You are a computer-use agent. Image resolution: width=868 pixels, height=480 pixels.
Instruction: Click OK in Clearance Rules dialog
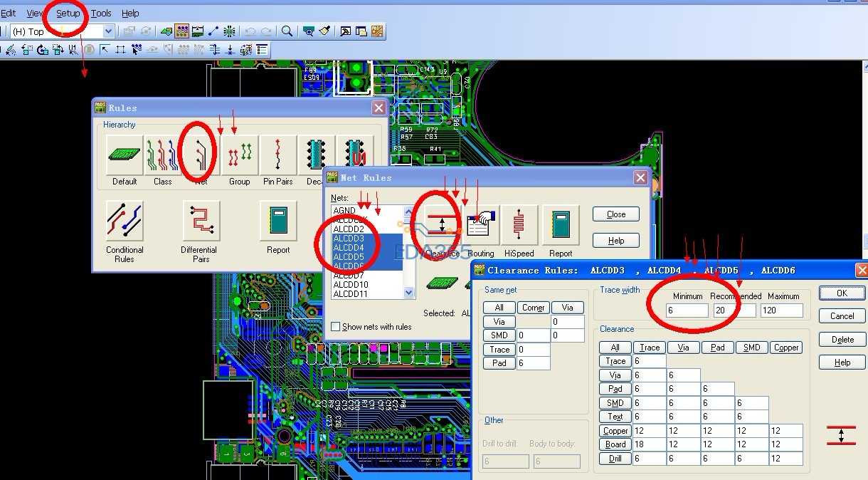(842, 293)
